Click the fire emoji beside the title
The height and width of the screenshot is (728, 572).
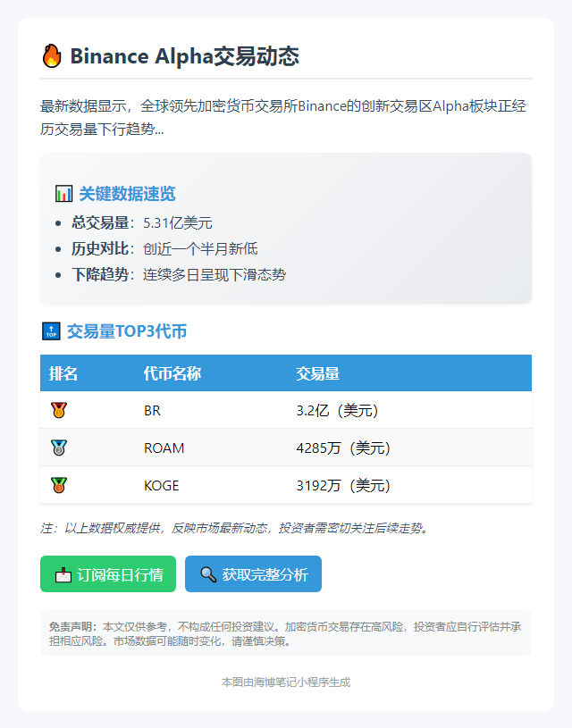point(52,56)
